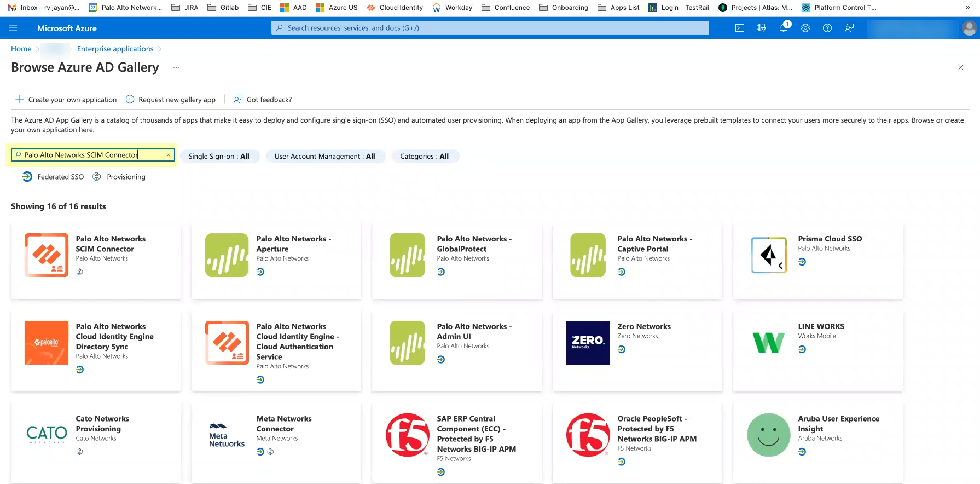Click Create your own application
Image resolution: width=980 pixels, height=484 pixels.
coord(66,100)
